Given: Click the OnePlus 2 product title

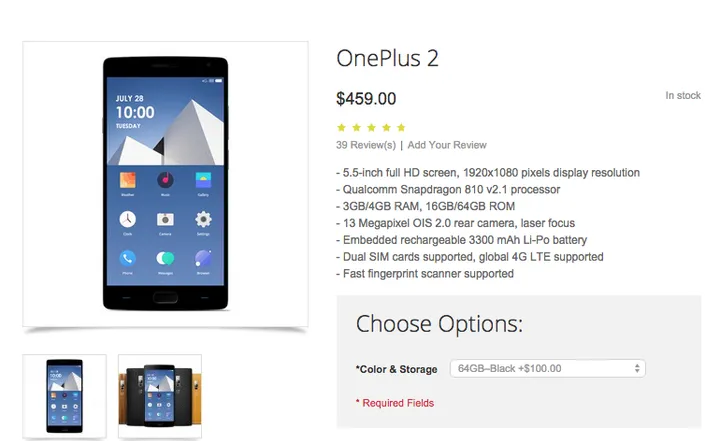Looking at the screenshot, I should 387,58.
